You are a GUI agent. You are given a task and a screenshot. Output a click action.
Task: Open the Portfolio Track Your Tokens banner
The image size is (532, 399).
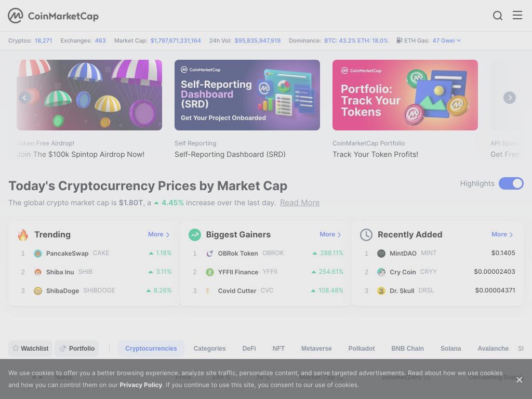[x=405, y=95]
